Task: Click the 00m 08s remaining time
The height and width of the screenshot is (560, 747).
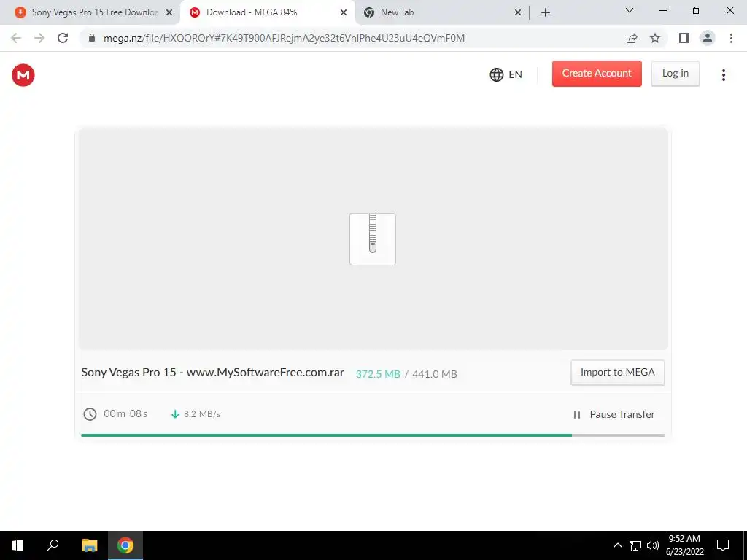Action: pyautogui.click(x=125, y=413)
